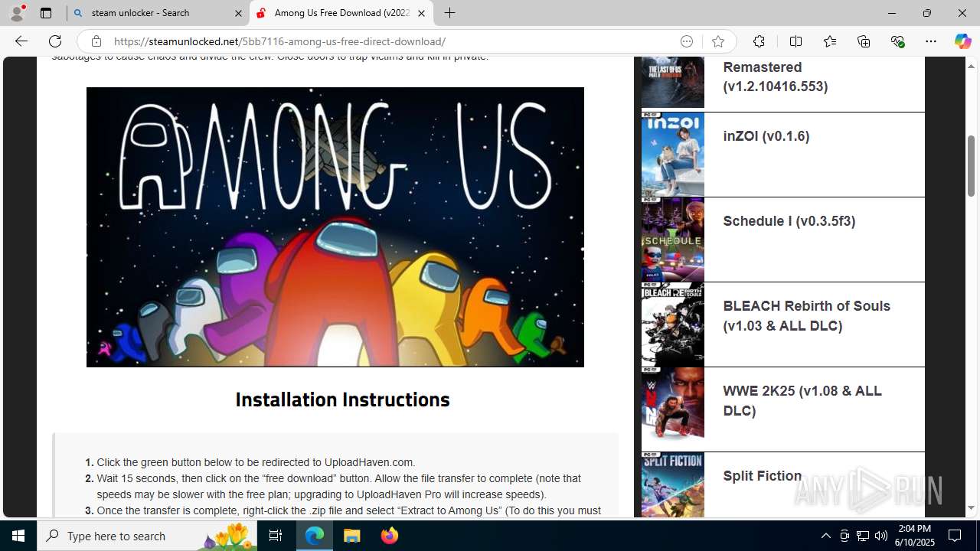Screen dimensions: 980x551
Task: Click the UploadHaven.com instruction step text
Action: pos(256,462)
